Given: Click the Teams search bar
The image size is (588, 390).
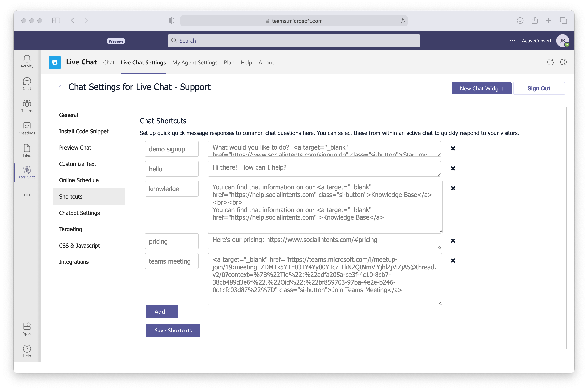Looking at the screenshot, I should 294,40.
